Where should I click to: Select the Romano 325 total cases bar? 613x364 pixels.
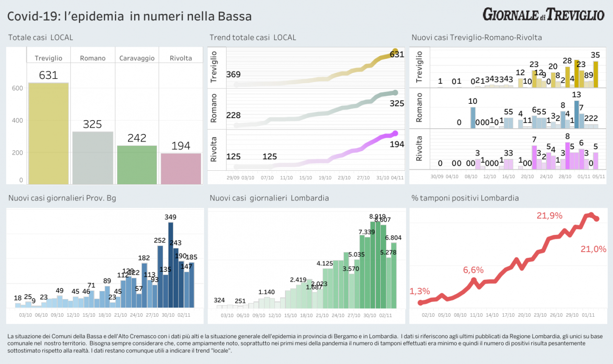click(92, 157)
